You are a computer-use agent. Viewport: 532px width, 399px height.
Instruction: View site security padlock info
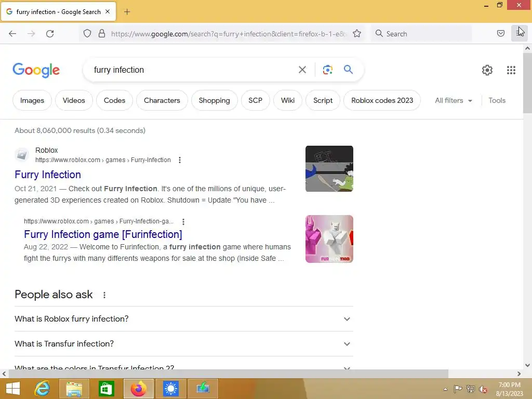(x=102, y=34)
